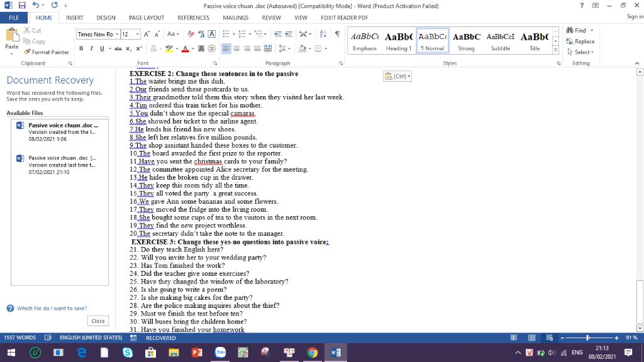Open the font size dropdown
The image size is (644, 362).
pyautogui.click(x=138, y=34)
